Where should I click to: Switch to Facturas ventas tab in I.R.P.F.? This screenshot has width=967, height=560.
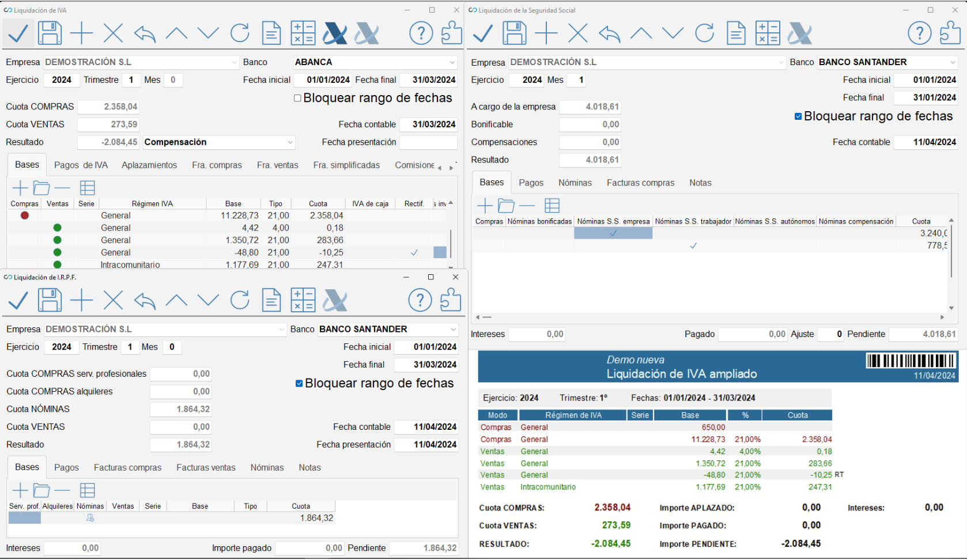coord(206,468)
